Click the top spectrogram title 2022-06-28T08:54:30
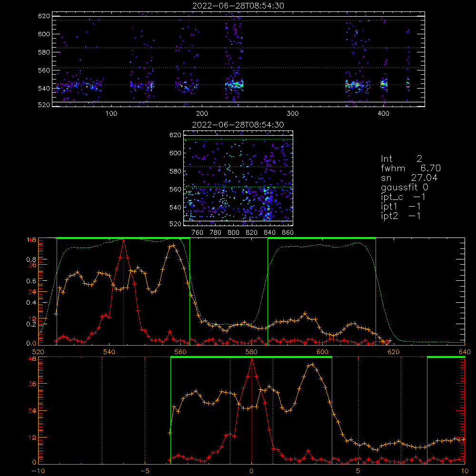Viewport: 476px width, 476px height. coord(238,6)
